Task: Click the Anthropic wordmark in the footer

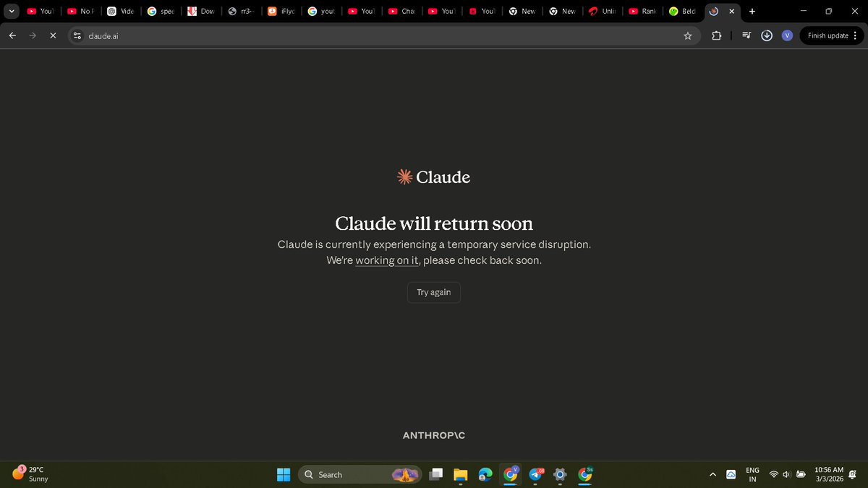Action: pos(434,435)
